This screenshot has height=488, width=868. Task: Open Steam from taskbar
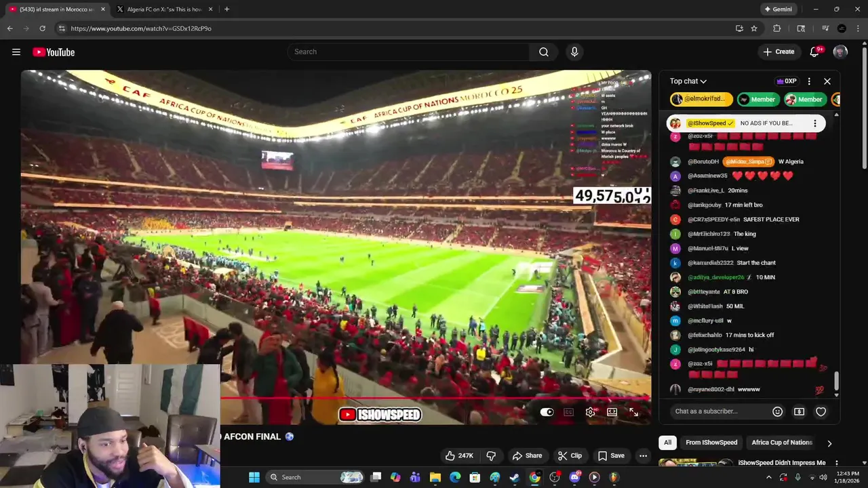click(x=515, y=477)
